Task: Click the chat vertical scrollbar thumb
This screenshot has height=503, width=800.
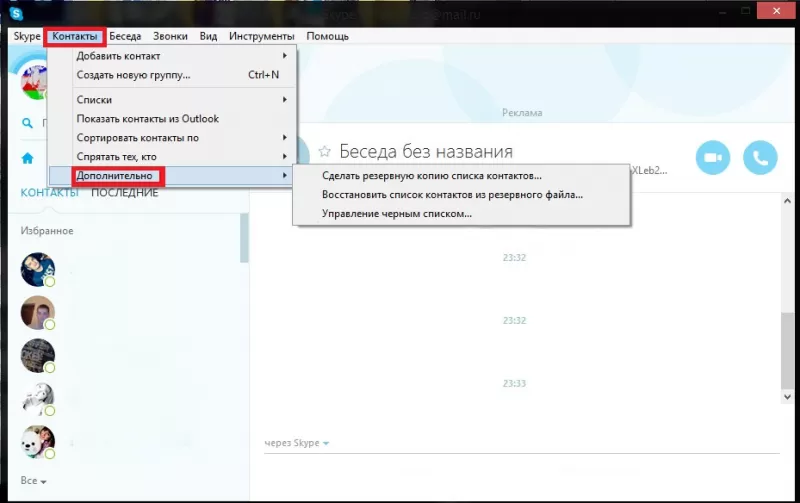Action: 787,350
